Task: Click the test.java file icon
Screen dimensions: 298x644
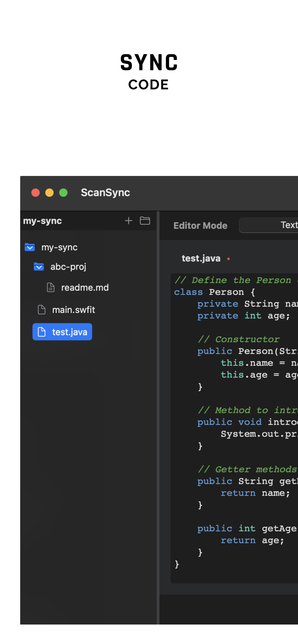Action: point(42,332)
